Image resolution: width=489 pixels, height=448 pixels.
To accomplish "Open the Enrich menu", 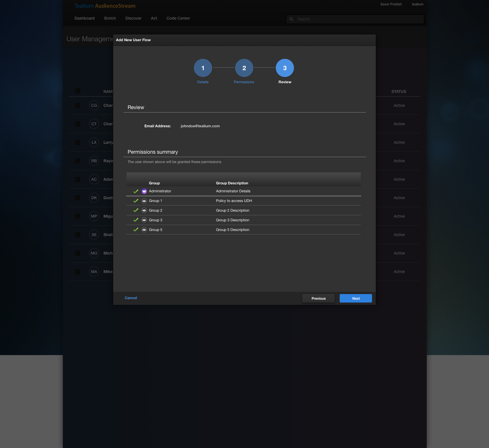I will (x=110, y=18).
